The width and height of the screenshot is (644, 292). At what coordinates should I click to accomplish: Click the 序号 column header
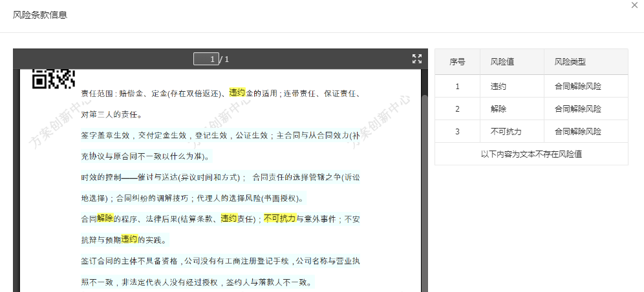[457, 62]
